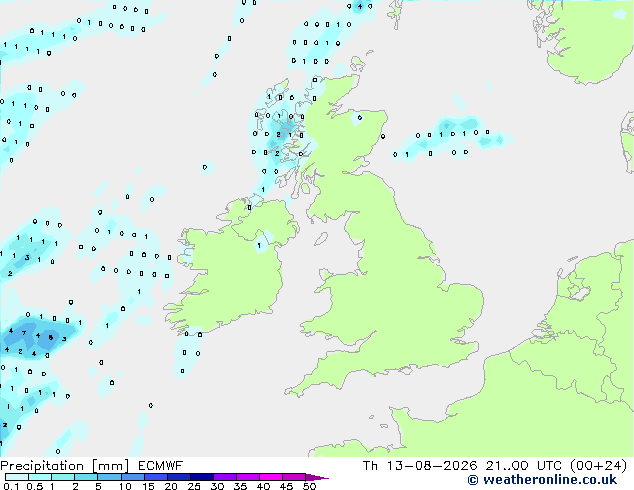
Task: Click legend scale label '25'
Action: point(194,486)
